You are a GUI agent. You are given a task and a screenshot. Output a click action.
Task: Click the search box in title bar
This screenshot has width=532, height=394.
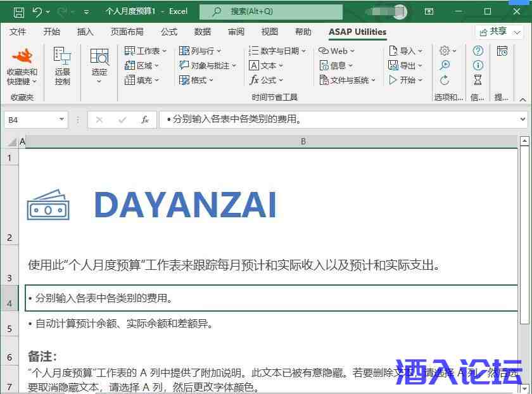(x=271, y=11)
